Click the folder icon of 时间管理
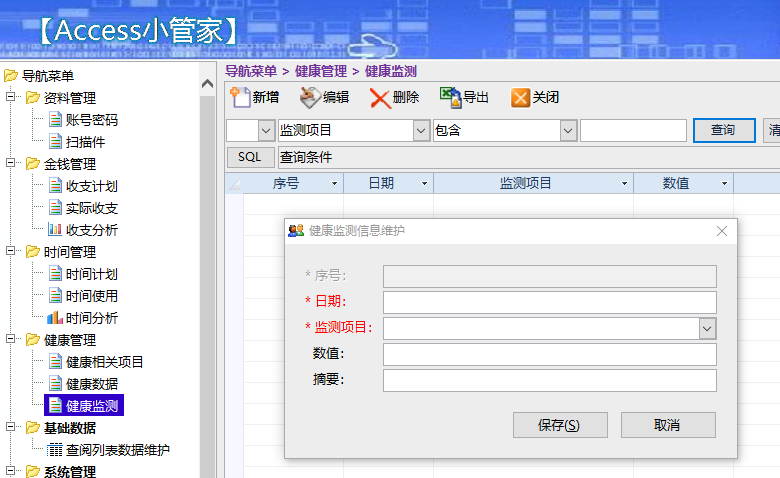The height and width of the screenshot is (478, 780). (x=33, y=252)
